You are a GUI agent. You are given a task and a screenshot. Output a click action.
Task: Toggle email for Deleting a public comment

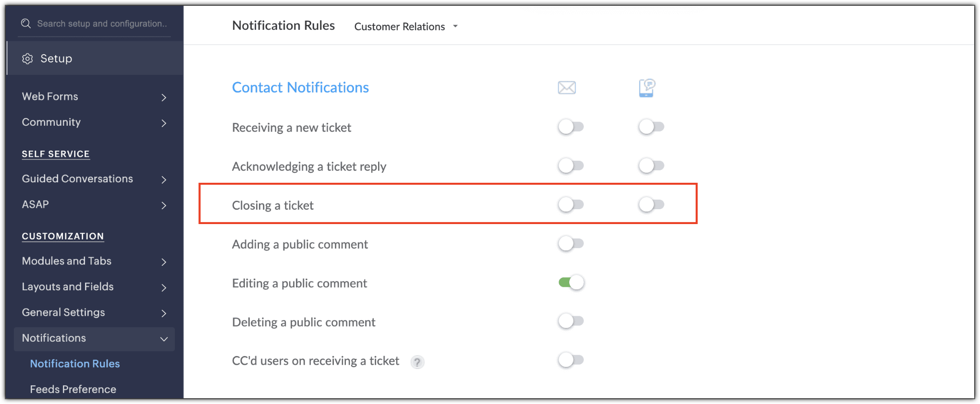(x=571, y=321)
